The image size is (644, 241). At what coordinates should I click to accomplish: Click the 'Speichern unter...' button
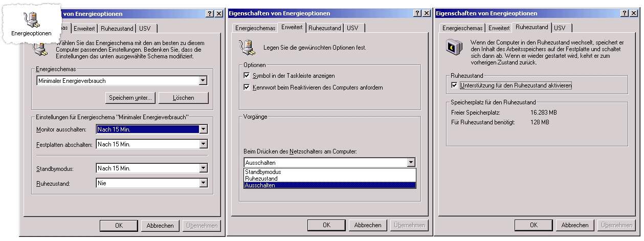coord(130,97)
